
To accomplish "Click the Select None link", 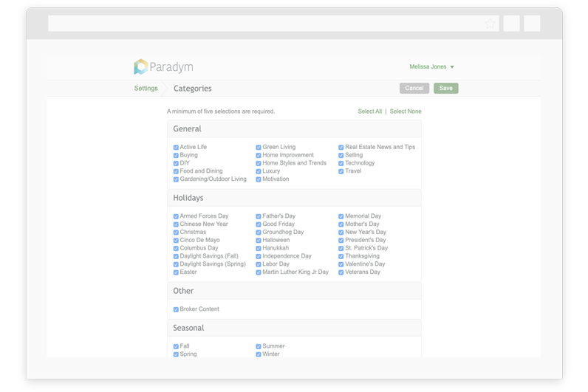I will (x=406, y=111).
